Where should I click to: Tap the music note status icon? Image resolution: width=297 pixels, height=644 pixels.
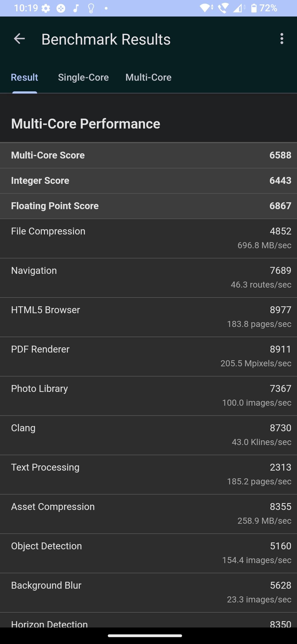[x=76, y=9]
